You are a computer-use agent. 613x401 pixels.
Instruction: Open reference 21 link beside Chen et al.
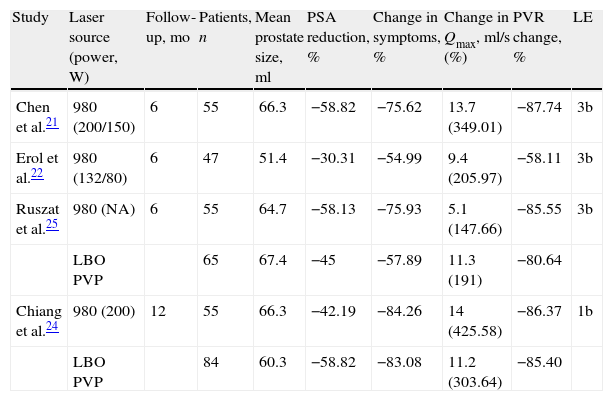50,120
